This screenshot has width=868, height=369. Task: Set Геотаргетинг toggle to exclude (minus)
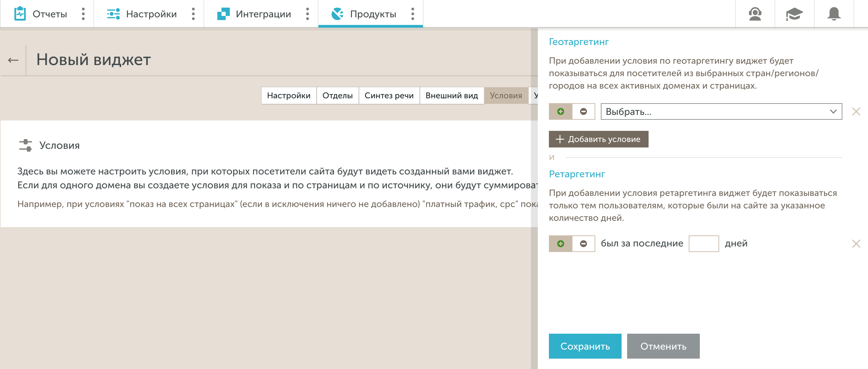(584, 111)
